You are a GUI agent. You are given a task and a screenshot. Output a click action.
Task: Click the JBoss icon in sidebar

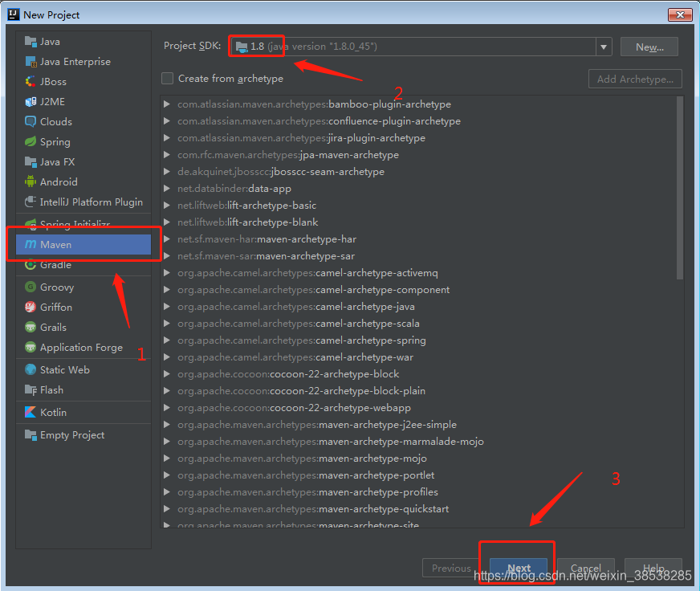coord(31,82)
